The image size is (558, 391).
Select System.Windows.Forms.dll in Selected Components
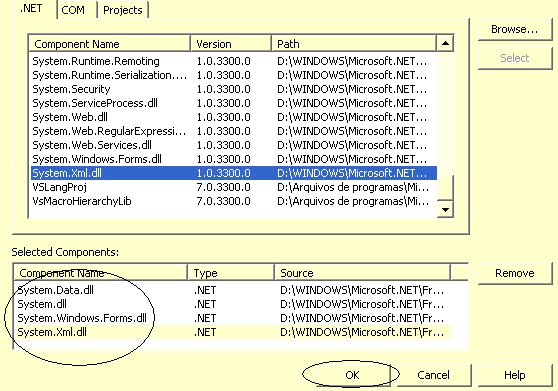click(233, 318)
